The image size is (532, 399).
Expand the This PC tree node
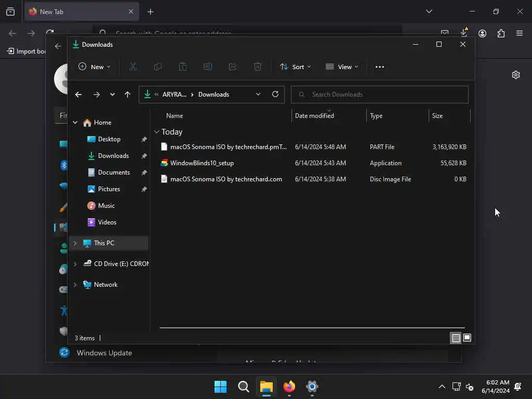coord(75,243)
